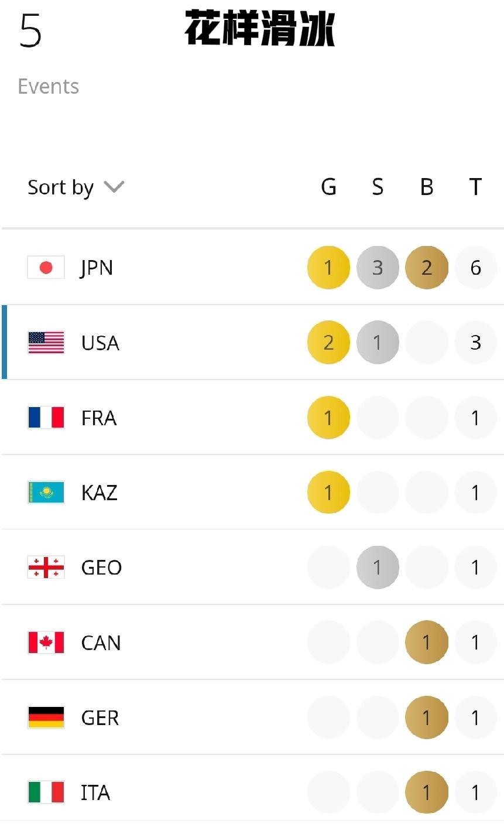
Task: Click USA's total medal count of 3
Action: click(x=475, y=343)
